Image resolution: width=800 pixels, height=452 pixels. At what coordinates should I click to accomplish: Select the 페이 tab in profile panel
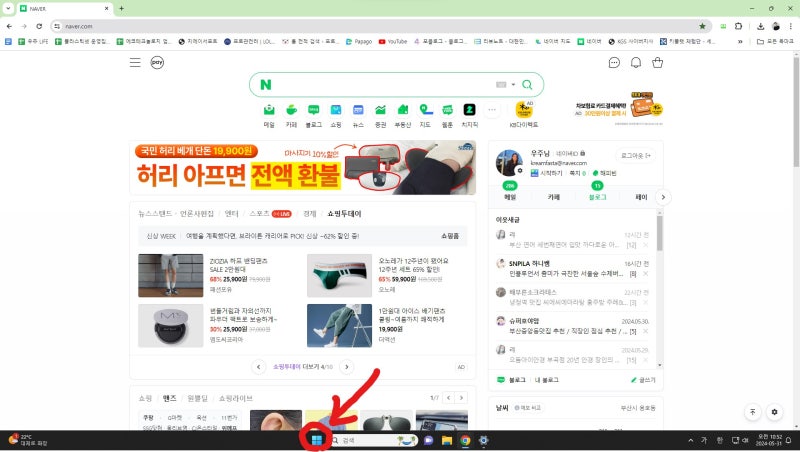pos(641,197)
